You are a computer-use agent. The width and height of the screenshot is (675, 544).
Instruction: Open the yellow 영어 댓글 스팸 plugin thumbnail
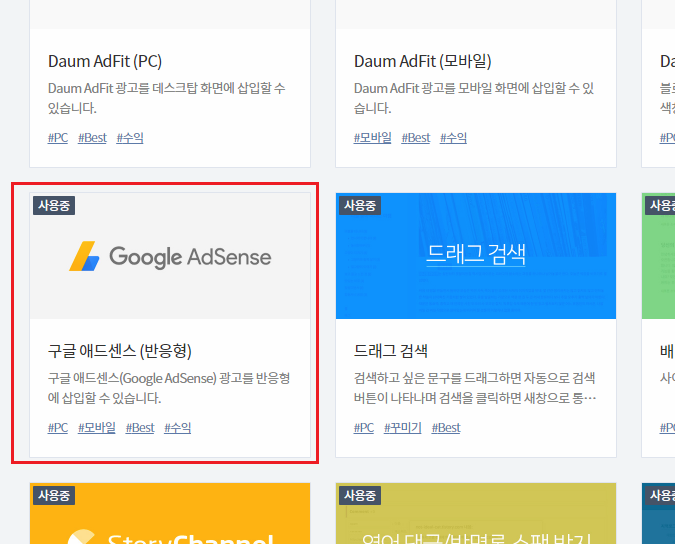(x=476, y=513)
